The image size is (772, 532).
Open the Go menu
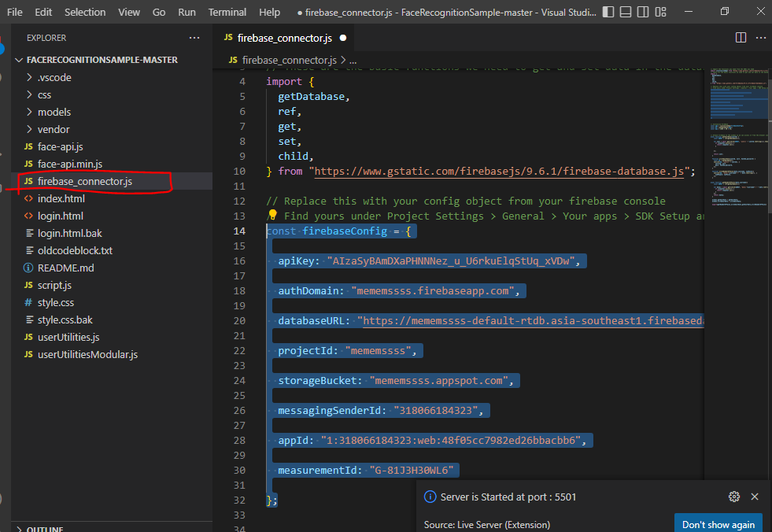pyautogui.click(x=158, y=13)
